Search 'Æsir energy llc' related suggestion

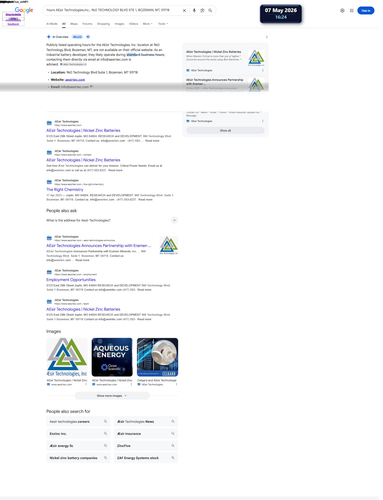pos(78,446)
